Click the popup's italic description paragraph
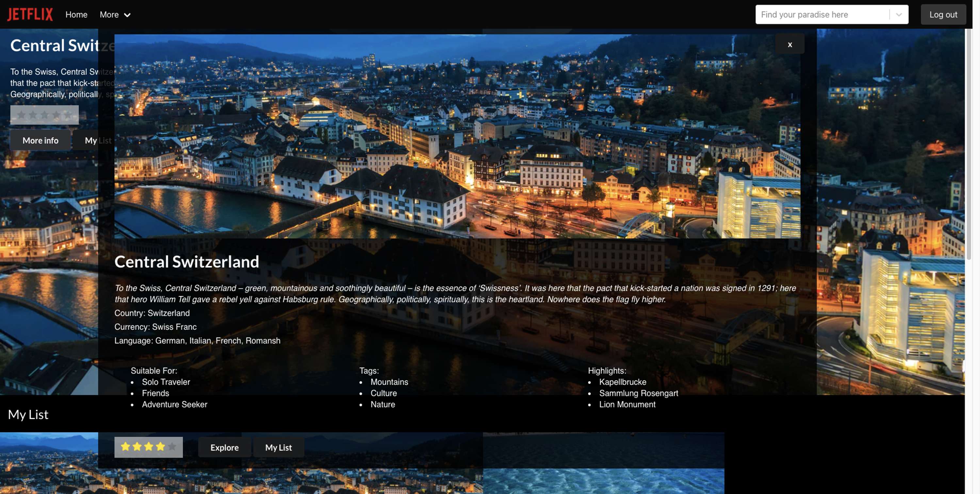Viewport: 980px width, 494px height. 455,293
